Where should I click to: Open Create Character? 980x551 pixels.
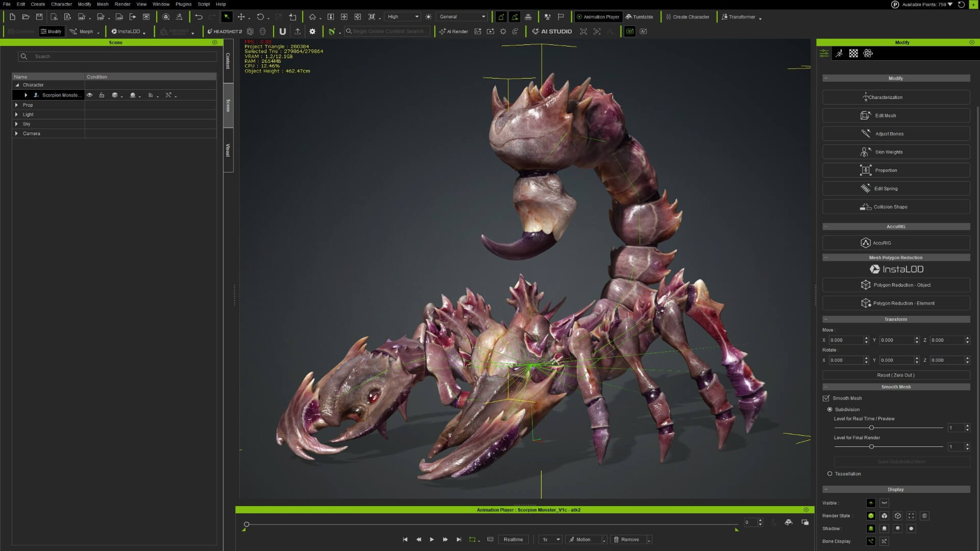click(x=688, y=17)
